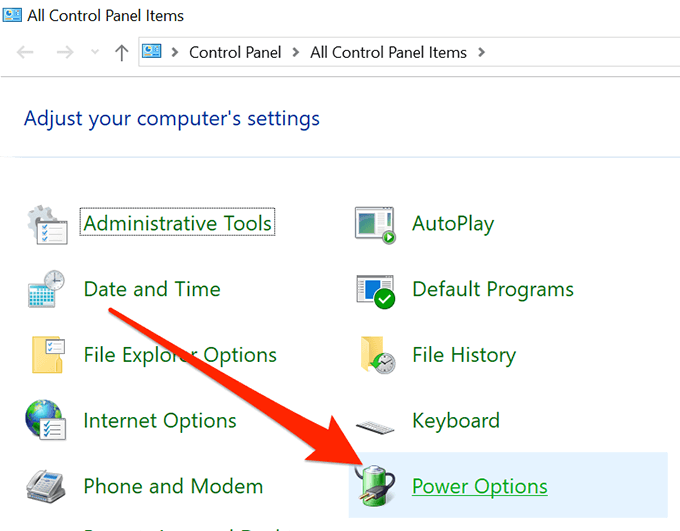The width and height of the screenshot is (680, 531).
Task: Click the Forward navigation arrow
Action: click(x=63, y=53)
